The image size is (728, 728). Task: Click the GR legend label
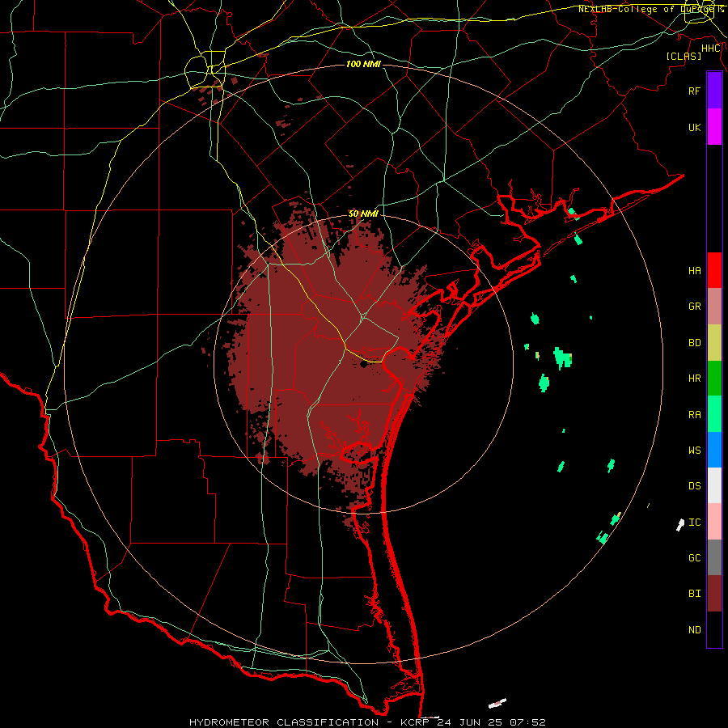pyautogui.click(x=694, y=307)
